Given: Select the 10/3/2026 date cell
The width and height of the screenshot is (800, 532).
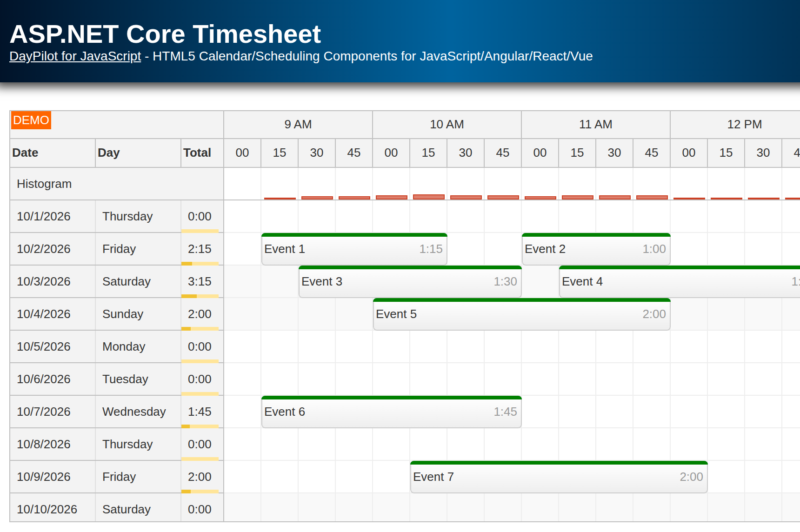Looking at the screenshot, I should click(53, 281).
